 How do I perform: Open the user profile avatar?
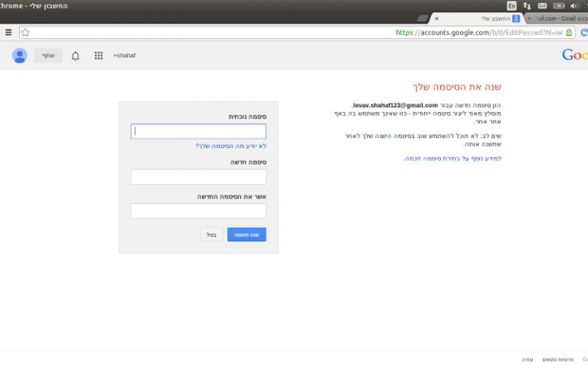tap(20, 56)
